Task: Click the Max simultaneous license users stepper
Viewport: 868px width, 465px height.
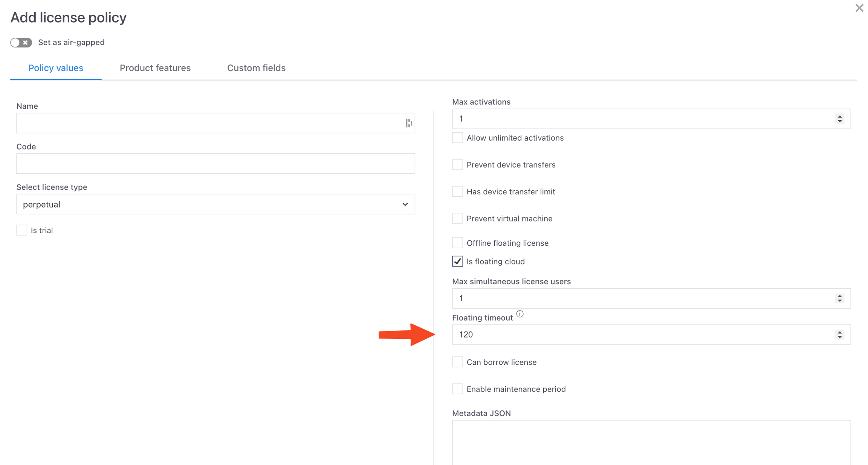Action: click(x=840, y=298)
